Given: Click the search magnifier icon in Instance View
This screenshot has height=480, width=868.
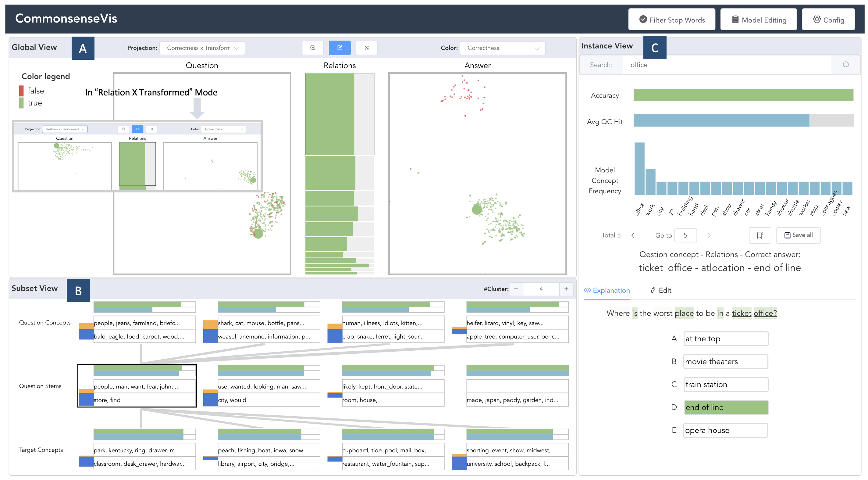Looking at the screenshot, I should 845,65.
